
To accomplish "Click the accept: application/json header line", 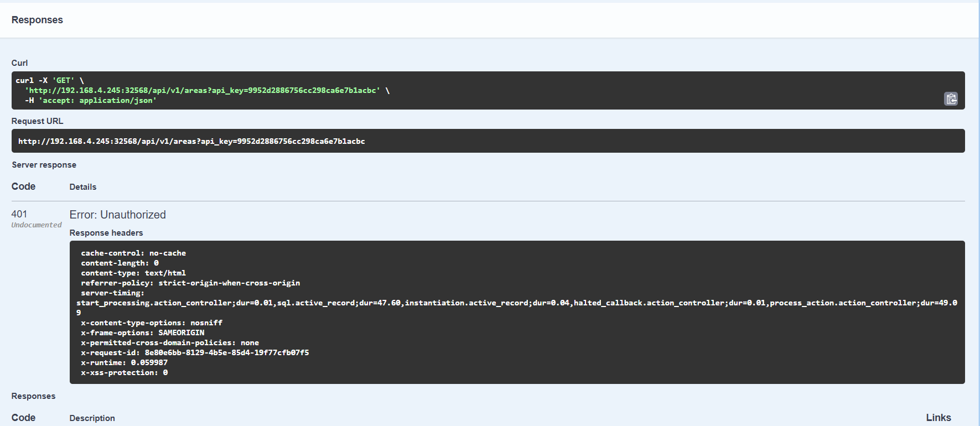I will click(97, 100).
